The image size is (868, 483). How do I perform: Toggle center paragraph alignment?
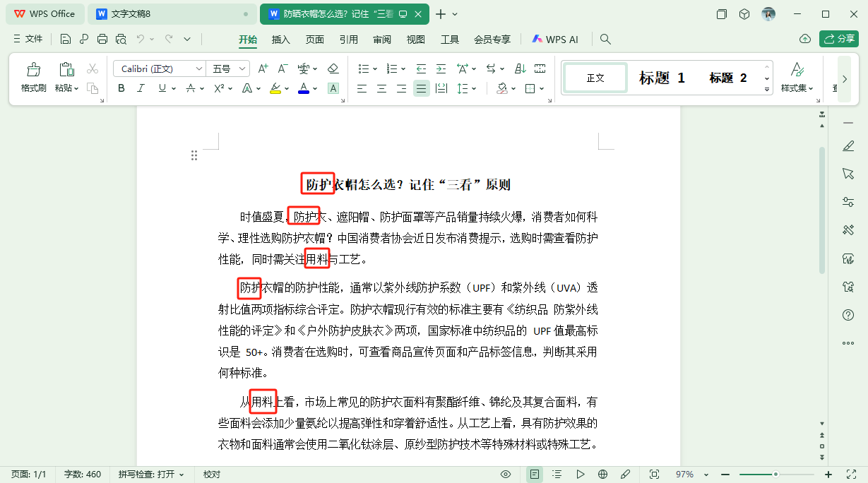(381, 88)
